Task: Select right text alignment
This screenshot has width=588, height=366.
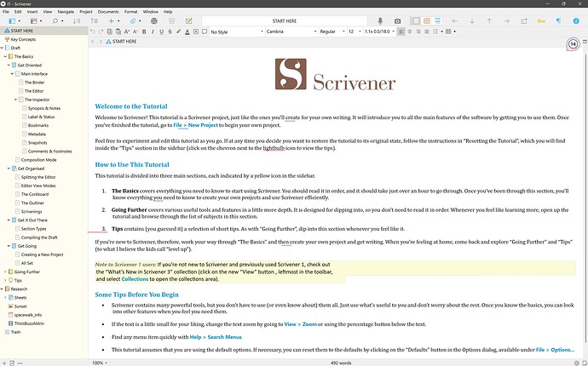Action: [418, 31]
